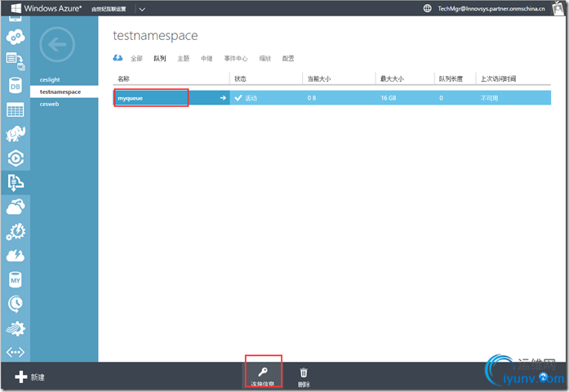The image size is (569, 392).
Task: Open the gear with waves icon
Action: 16,328
